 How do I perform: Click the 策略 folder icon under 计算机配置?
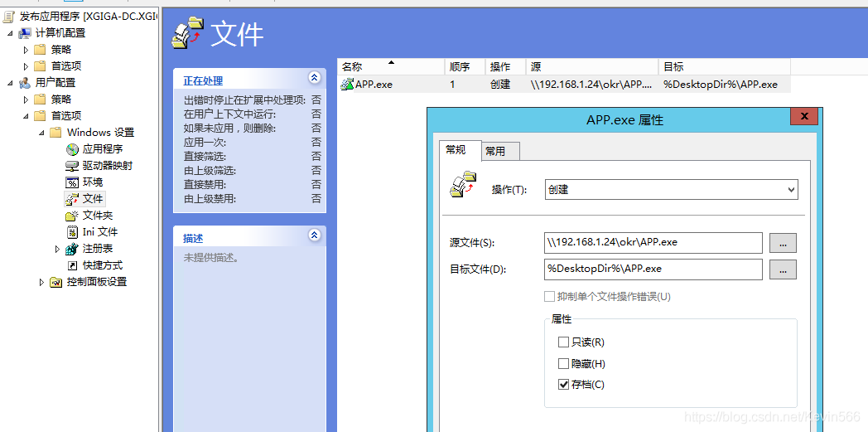pos(40,50)
